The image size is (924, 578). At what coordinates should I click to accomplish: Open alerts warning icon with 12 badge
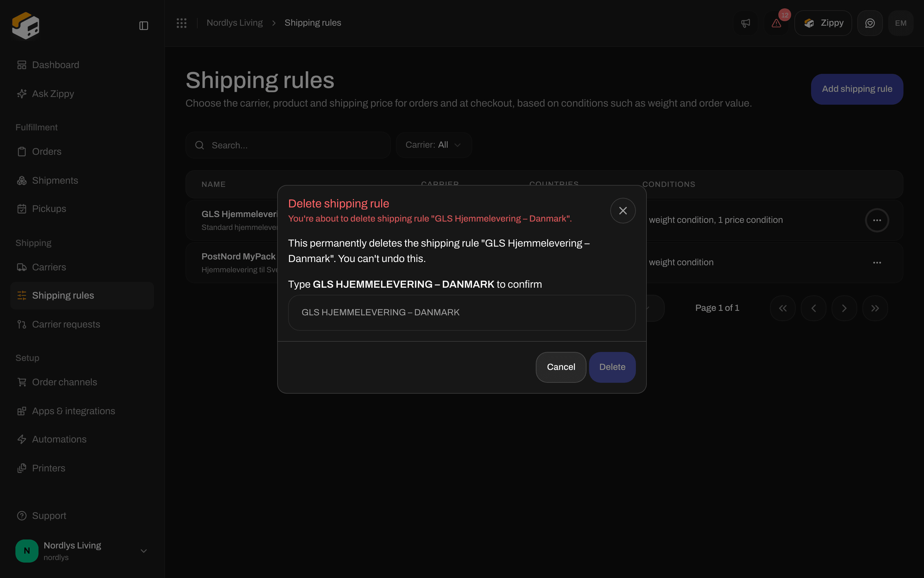pos(777,23)
